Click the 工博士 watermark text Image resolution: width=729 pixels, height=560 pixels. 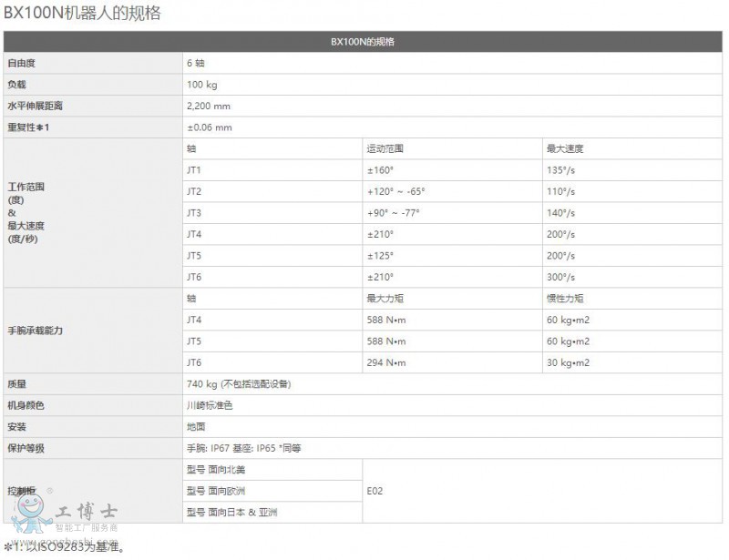click(86, 511)
